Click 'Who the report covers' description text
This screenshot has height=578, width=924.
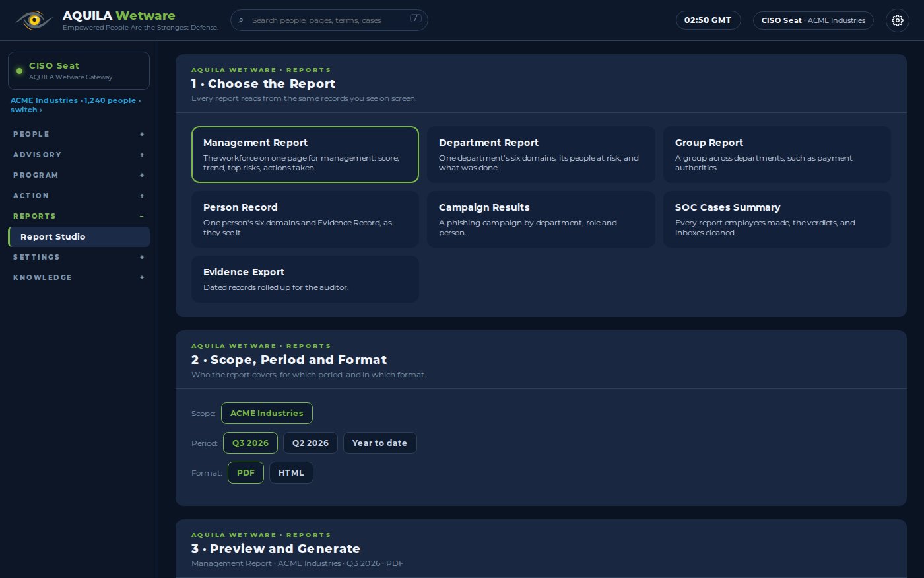point(309,375)
